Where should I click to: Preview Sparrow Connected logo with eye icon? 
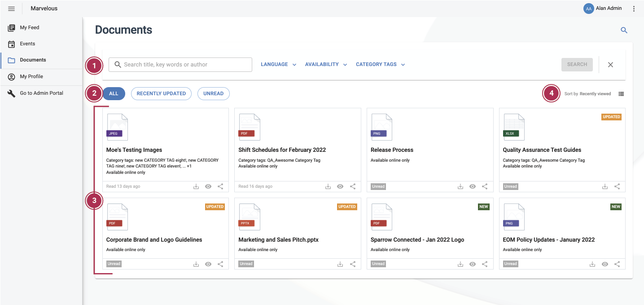coord(473,264)
